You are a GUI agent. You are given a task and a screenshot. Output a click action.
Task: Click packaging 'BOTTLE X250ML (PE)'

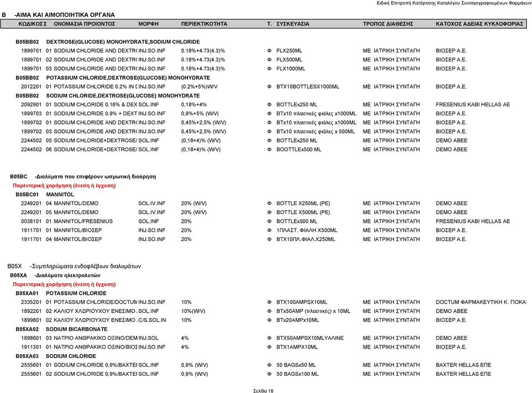coord(303,203)
